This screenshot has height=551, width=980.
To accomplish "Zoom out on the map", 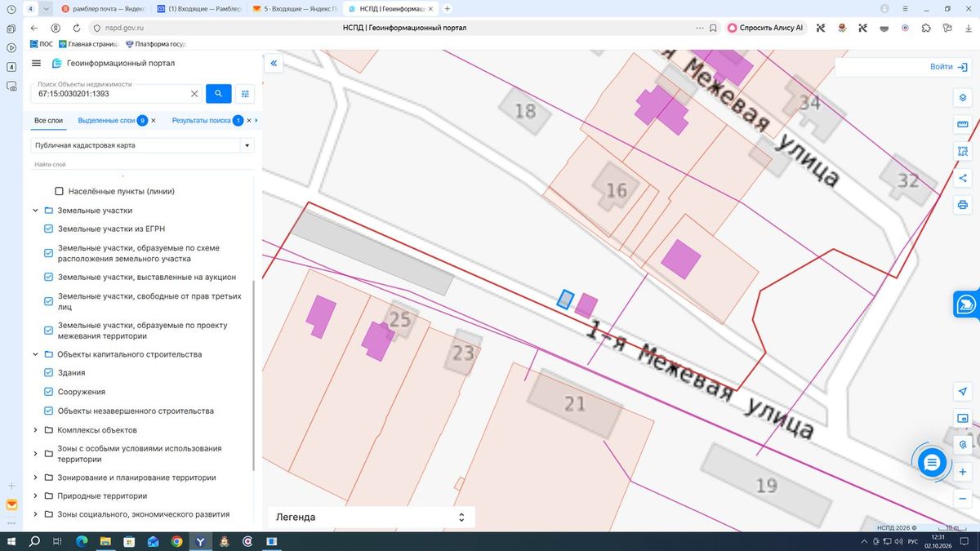I will (963, 498).
